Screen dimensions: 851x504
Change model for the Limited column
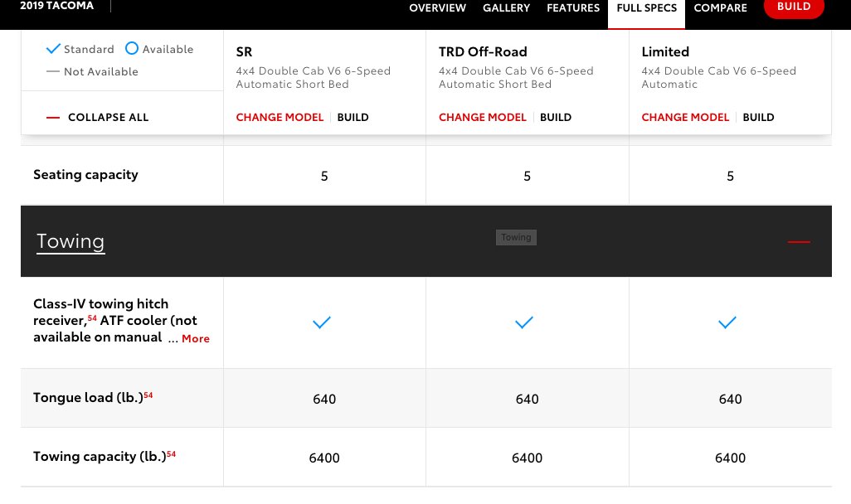click(685, 117)
